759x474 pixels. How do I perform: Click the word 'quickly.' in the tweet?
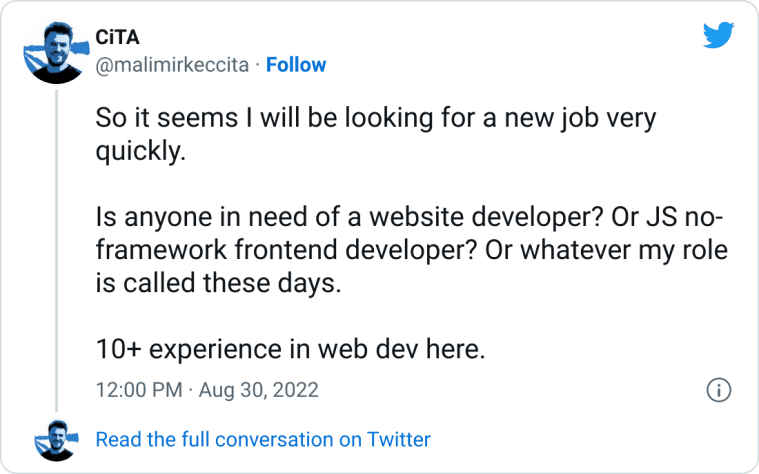pos(141,152)
